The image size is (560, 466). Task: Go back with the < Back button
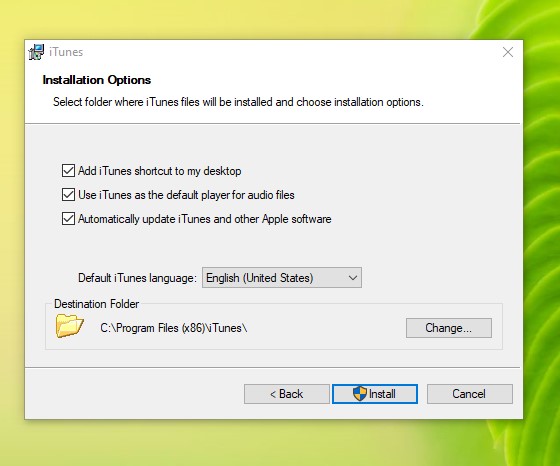click(286, 394)
